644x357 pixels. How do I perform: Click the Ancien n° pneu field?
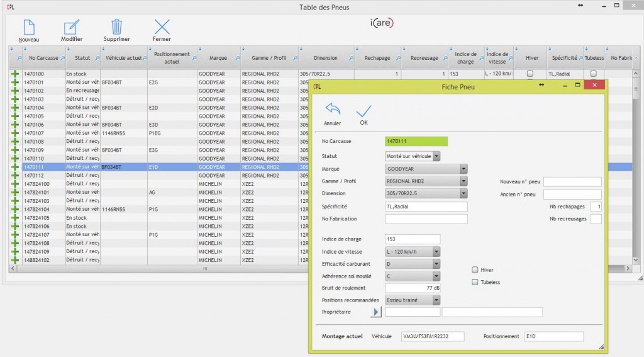pyautogui.click(x=572, y=195)
